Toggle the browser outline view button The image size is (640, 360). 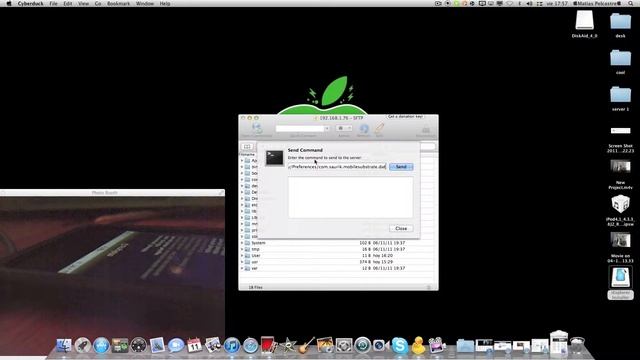pos(247,146)
